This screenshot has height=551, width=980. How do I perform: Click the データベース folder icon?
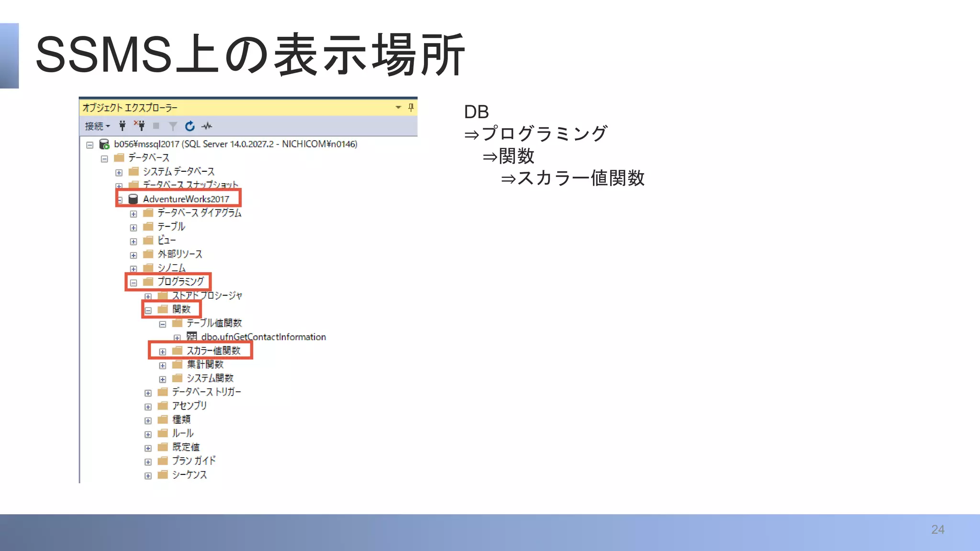tap(119, 157)
